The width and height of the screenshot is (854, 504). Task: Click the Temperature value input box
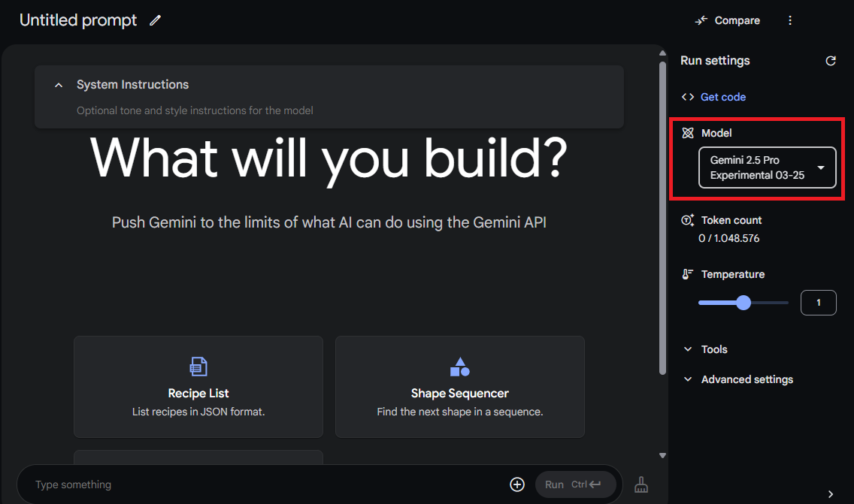point(818,303)
